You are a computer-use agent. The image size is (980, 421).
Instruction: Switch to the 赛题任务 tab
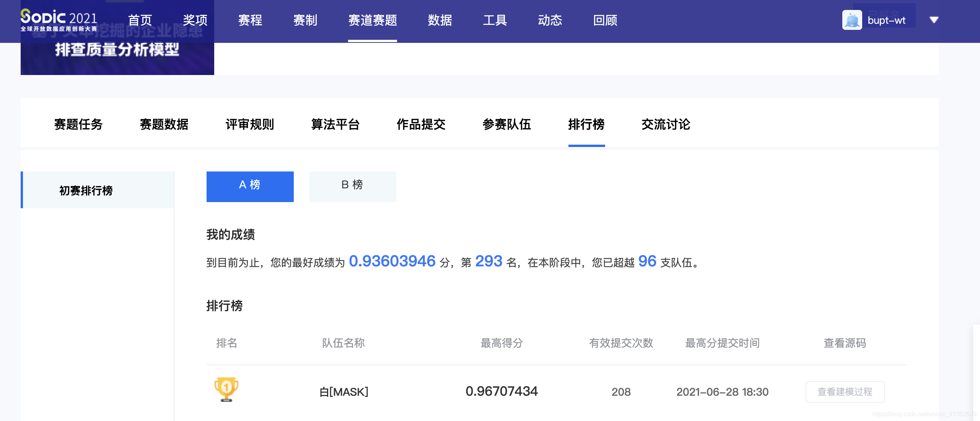78,124
